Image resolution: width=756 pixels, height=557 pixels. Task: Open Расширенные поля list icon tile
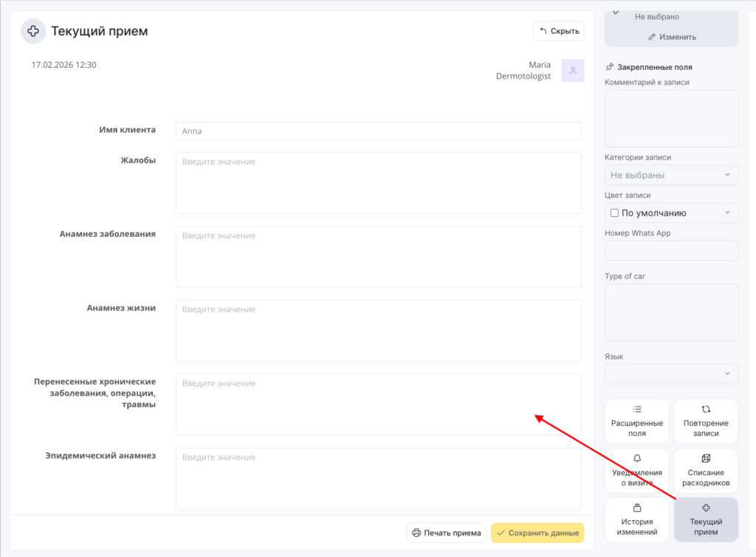click(637, 421)
